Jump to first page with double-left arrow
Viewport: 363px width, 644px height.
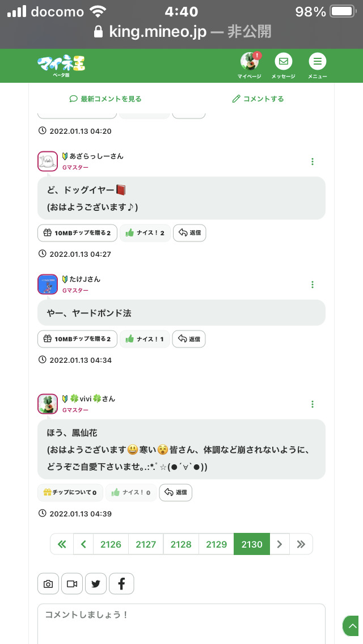point(62,544)
